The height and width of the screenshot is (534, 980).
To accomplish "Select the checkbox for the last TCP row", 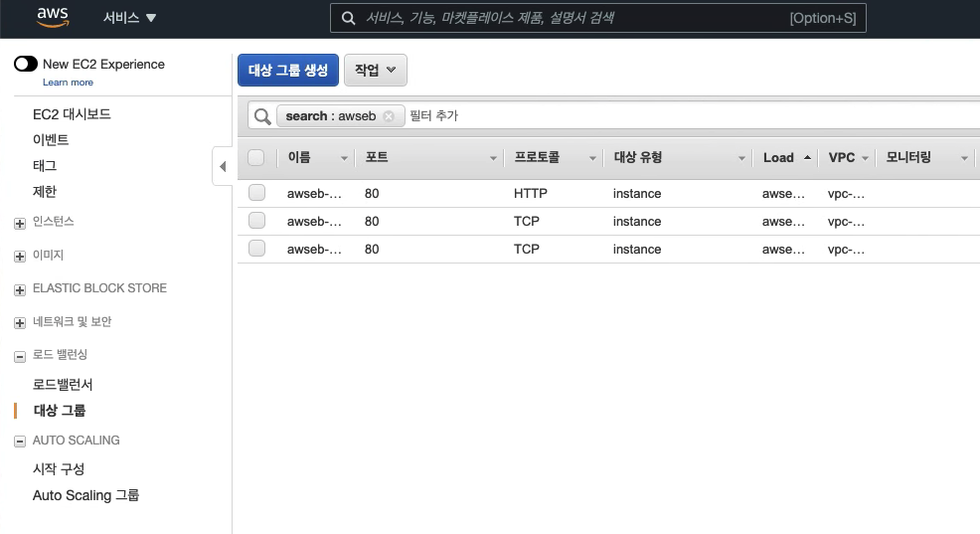I will pos(256,249).
